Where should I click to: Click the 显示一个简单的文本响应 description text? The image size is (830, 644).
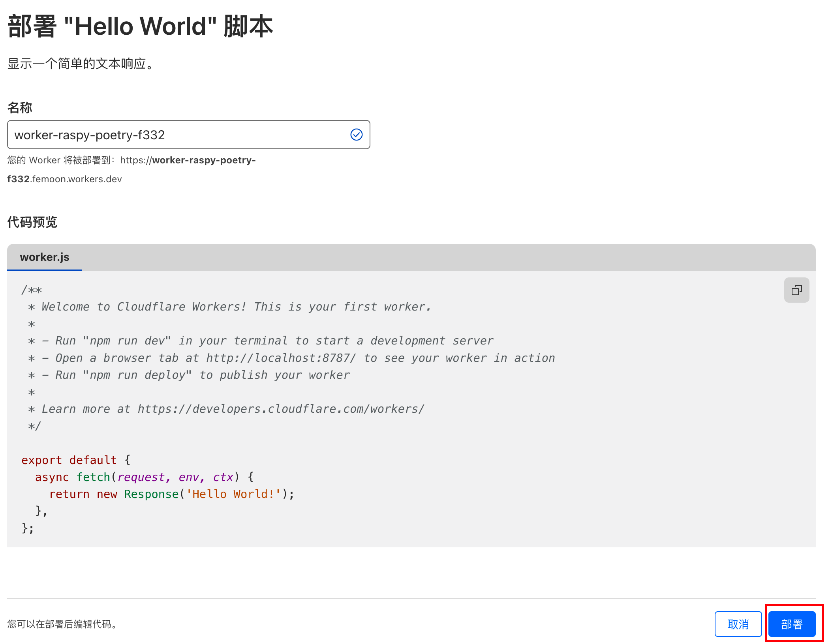[81, 64]
